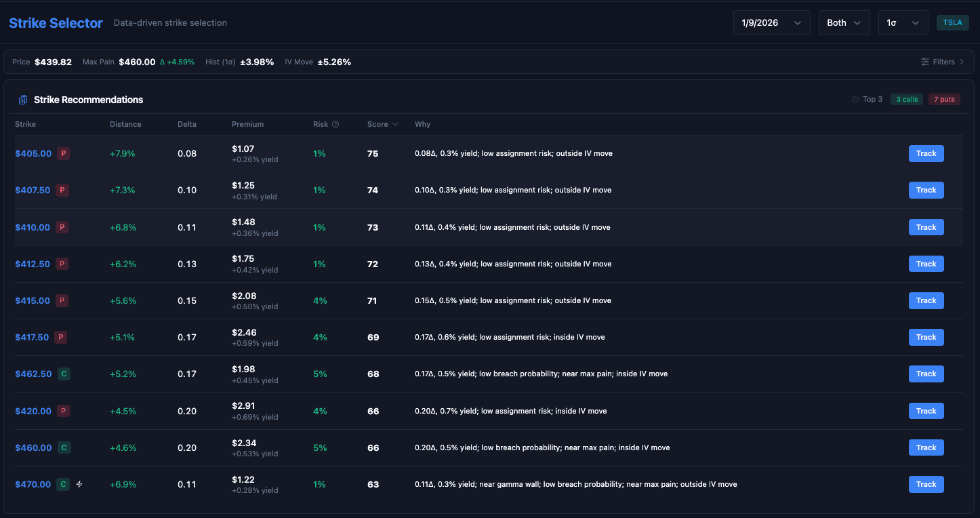Click the Hist (1σ) ±3.98% value
The width and height of the screenshot is (980, 518).
pyautogui.click(x=257, y=62)
